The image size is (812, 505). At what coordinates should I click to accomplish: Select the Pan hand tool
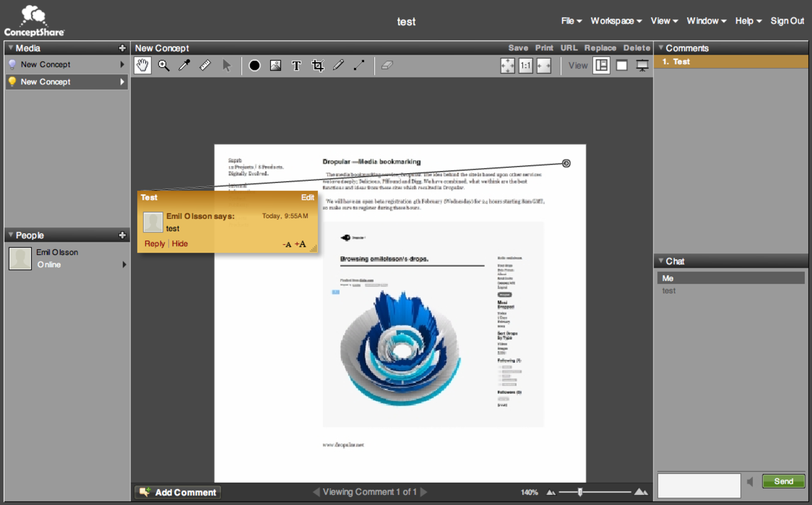coord(142,65)
